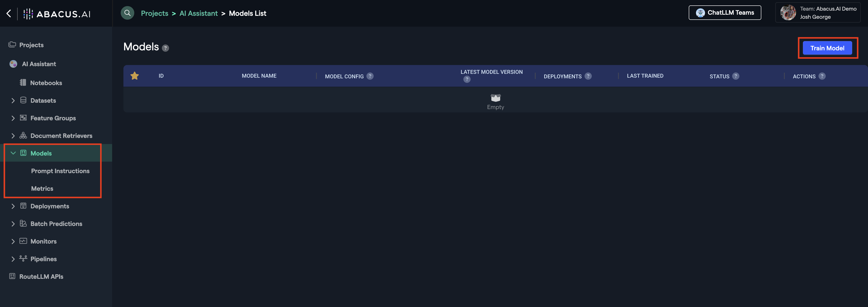Image resolution: width=868 pixels, height=307 pixels.
Task: Click Latest Model Version help icon
Action: [x=467, y=79]
